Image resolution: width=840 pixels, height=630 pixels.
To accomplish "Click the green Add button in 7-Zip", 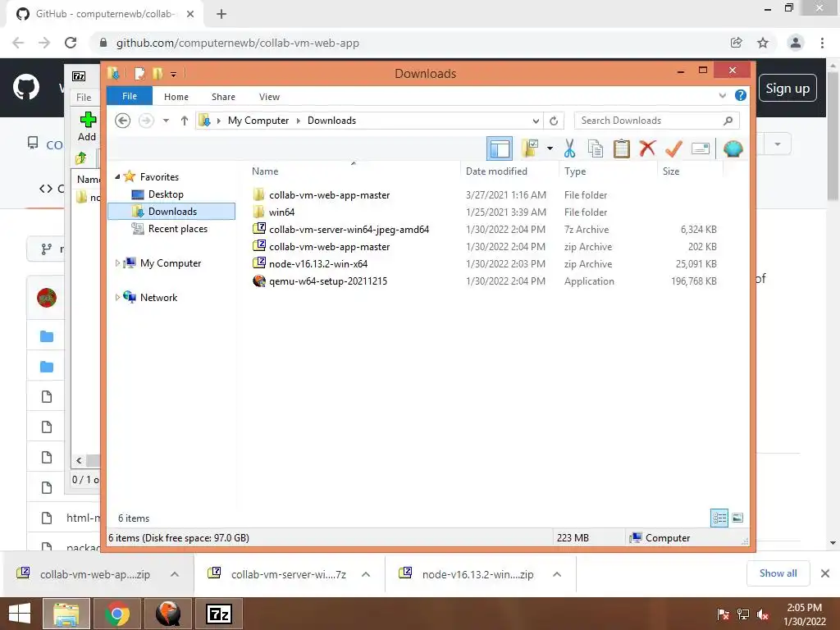I will click(87, 126).
